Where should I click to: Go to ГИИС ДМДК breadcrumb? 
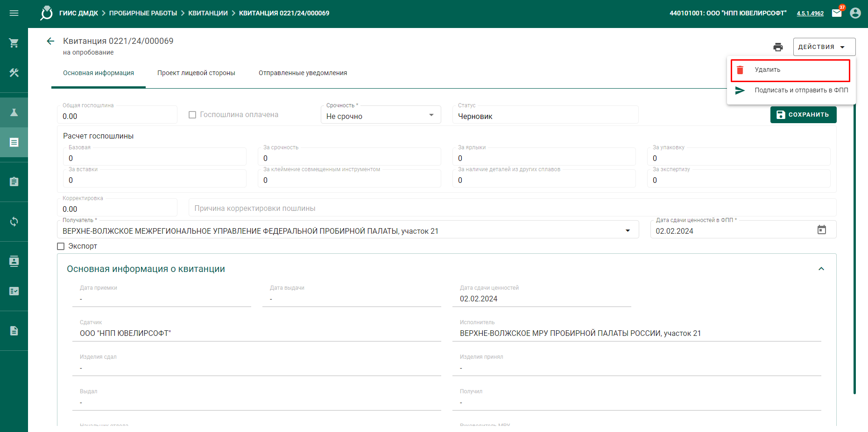78,13
